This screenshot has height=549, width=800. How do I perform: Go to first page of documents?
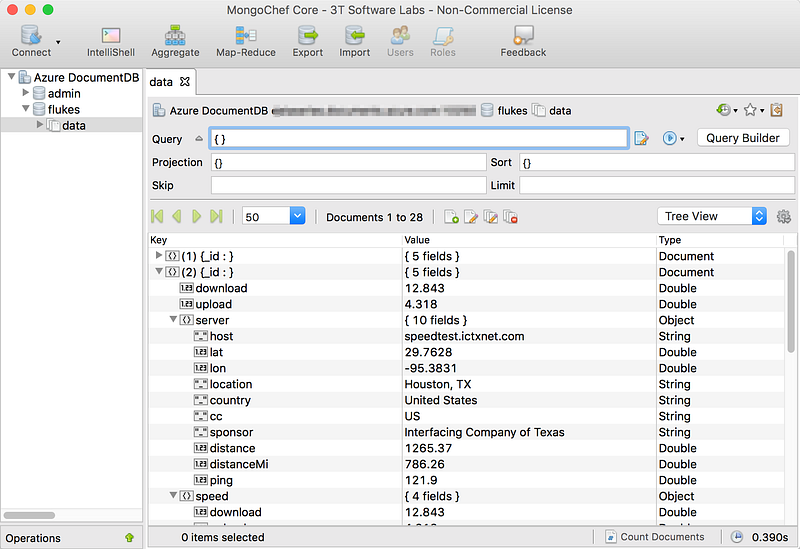coord(157,216)
